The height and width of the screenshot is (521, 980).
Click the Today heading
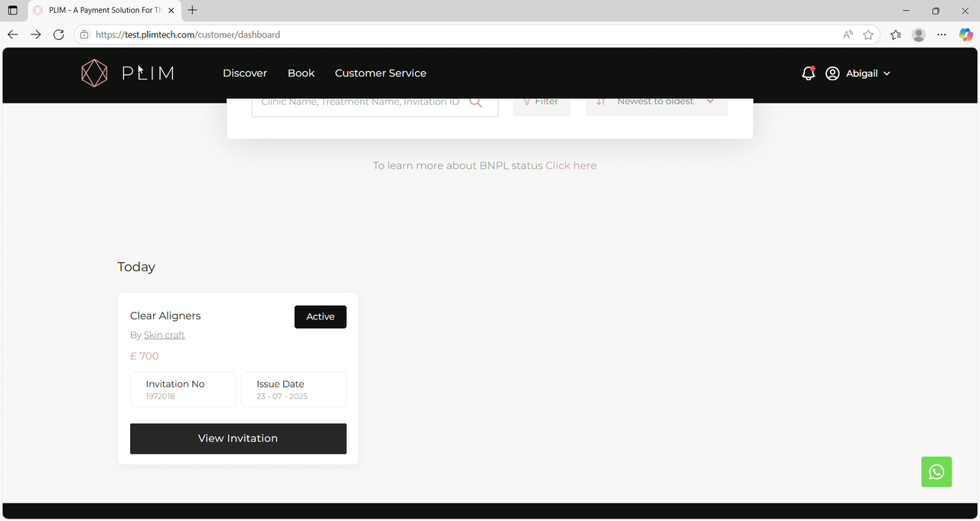[x=136, y=267]
